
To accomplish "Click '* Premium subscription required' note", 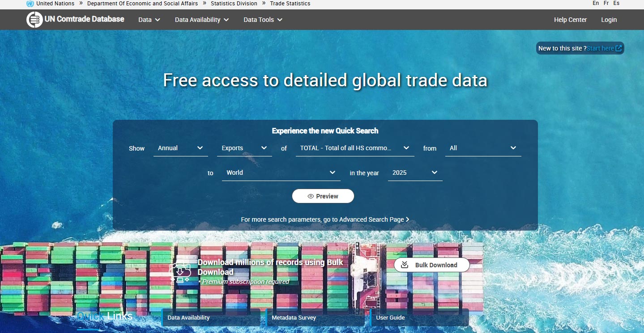I will pos(243,282).
